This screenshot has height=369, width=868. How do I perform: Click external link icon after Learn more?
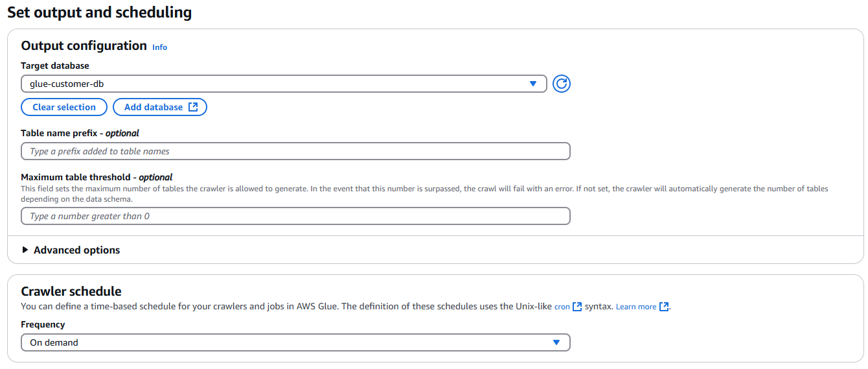tap(664, 307)
